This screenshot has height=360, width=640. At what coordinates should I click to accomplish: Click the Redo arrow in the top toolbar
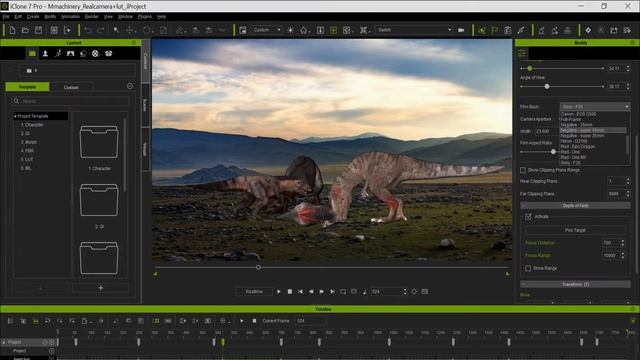(100, 30)
